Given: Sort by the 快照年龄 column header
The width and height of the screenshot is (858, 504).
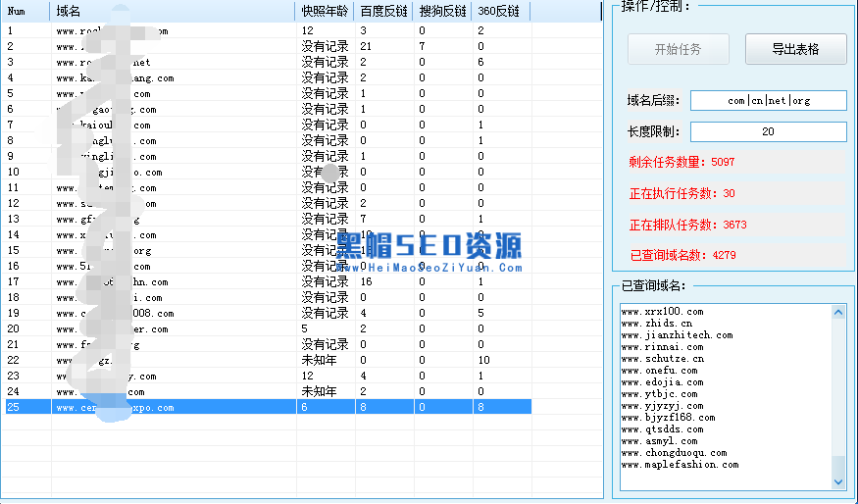Looking at the screenshot, I should (324, 12).
